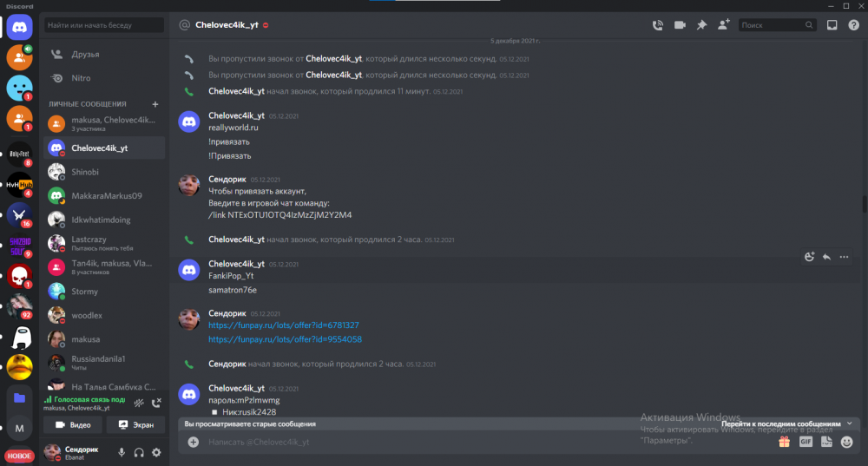
Task: Open the sticker picker
Action: [x=826, y=442]
